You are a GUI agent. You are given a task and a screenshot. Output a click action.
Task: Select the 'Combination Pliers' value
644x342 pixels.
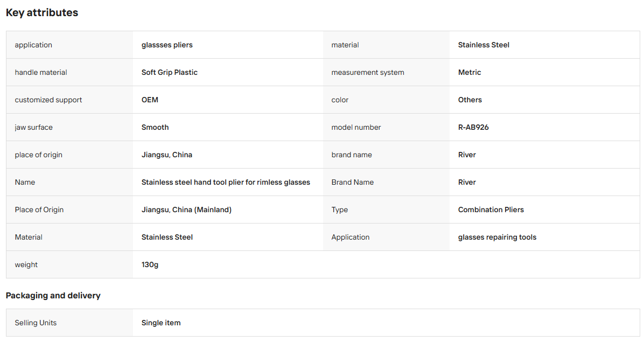[491, 210]
